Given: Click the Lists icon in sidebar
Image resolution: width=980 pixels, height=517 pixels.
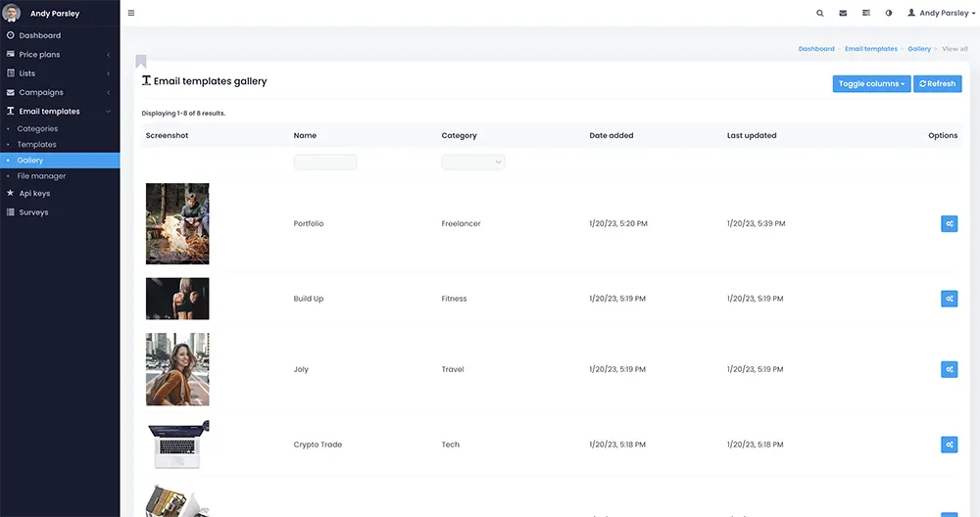Looking at the screenshot, I should click(x=11, y=73).
